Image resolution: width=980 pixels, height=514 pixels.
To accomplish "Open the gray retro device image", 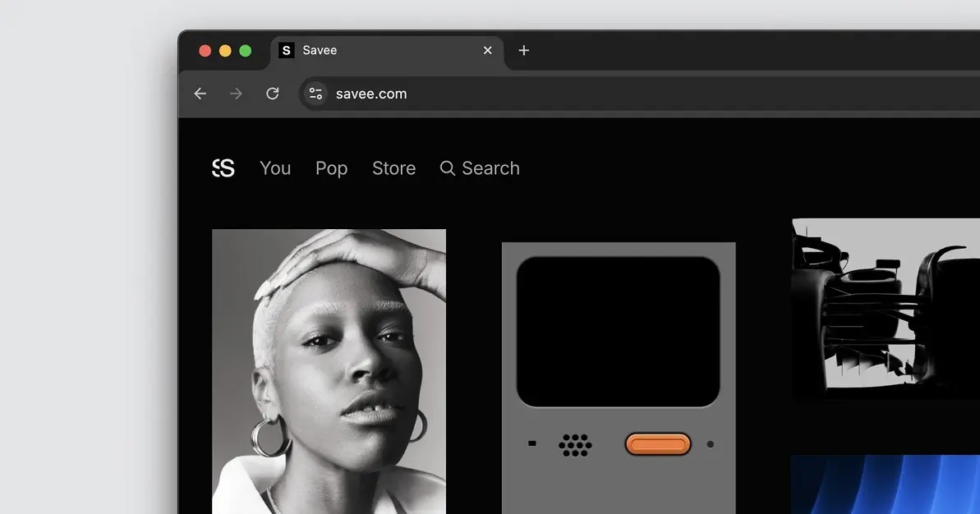I will [x=619, y=378].
